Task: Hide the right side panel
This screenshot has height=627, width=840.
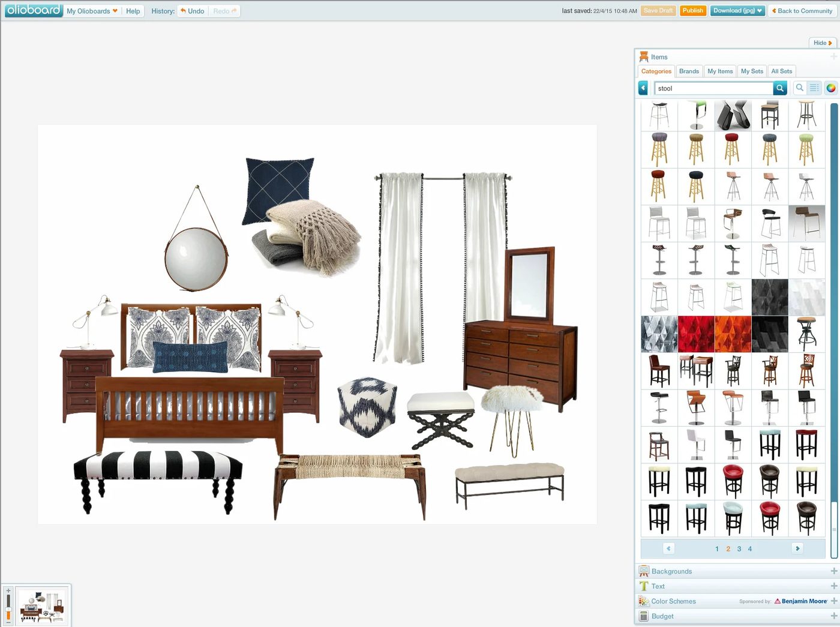Action: coord(823,43)
